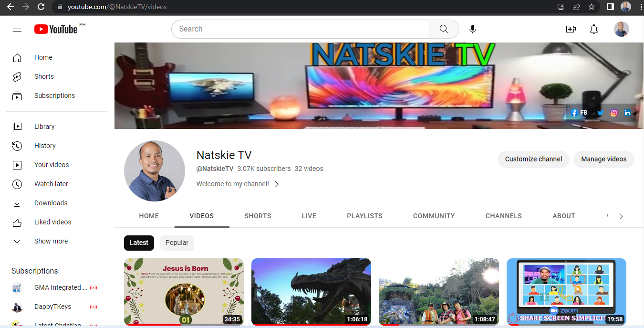644x328 pixels.
Task: Open the Chrome profile avatar
Action: point(626,7)
